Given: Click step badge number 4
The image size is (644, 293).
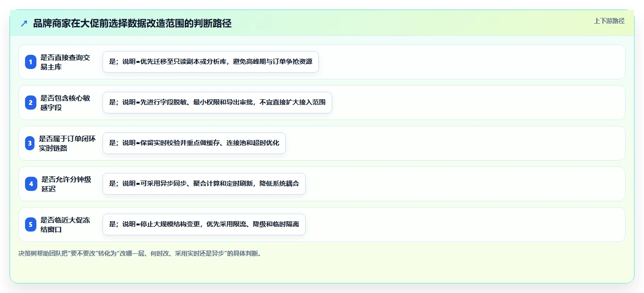Looking at the screenshot, I should pos(31,184).
